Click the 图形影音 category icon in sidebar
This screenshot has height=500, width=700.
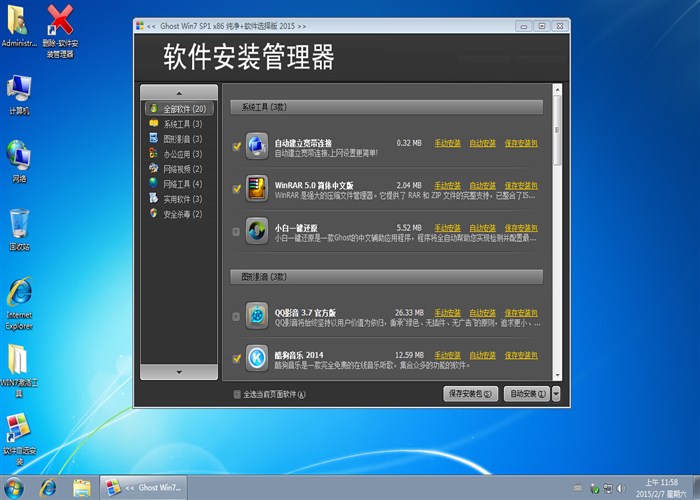click(x=154, y=138)
